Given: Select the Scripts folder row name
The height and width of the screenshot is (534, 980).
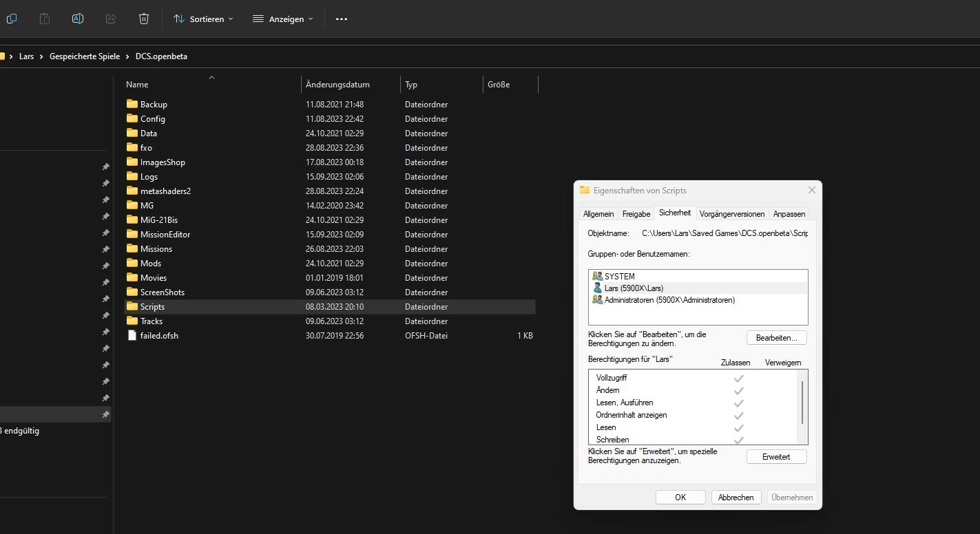Looking at the screenshot, I should tap(152, 306).
